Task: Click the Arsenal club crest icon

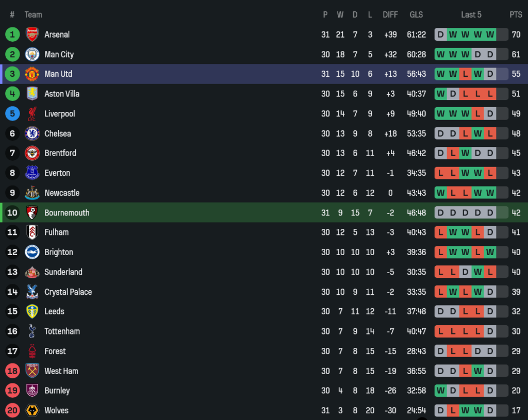Action: (32, 35)
